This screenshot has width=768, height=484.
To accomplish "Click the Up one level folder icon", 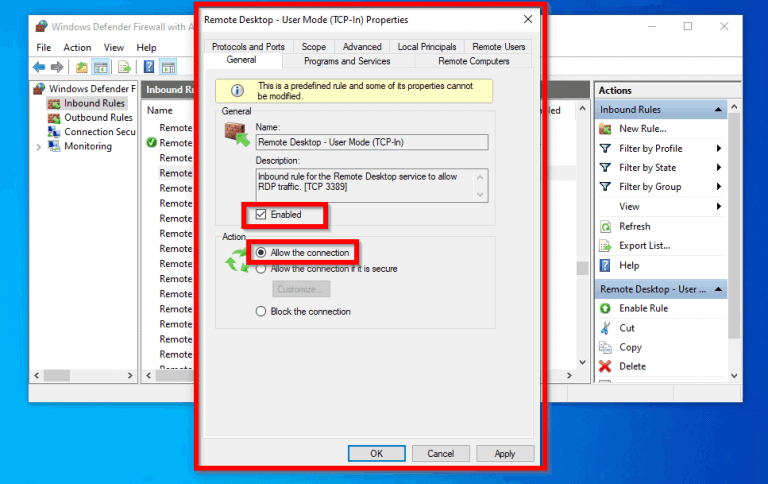I will pos(79,67).
